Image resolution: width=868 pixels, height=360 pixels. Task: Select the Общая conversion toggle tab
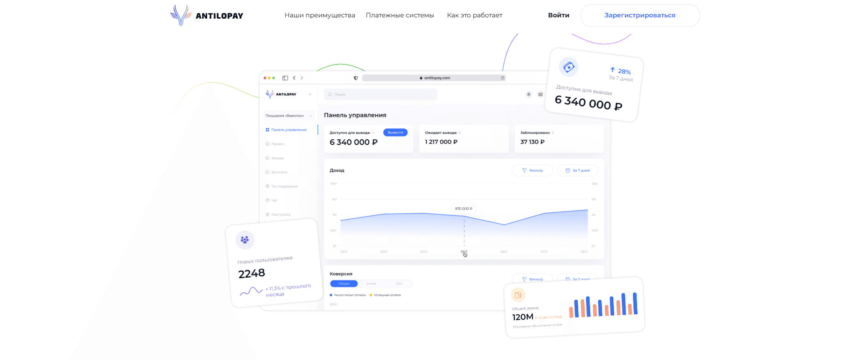click(x=344, y=284)
